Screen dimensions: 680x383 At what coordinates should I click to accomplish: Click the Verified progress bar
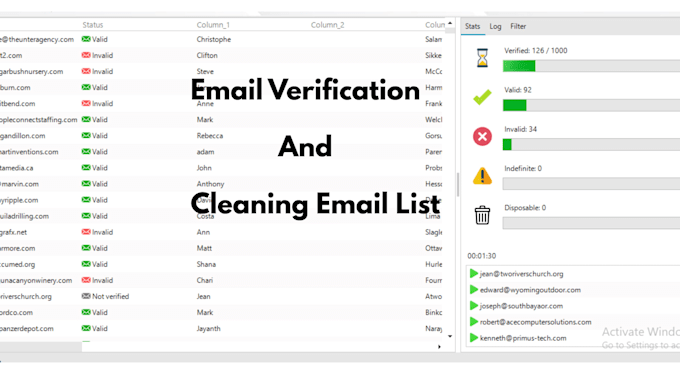[592, 66]
